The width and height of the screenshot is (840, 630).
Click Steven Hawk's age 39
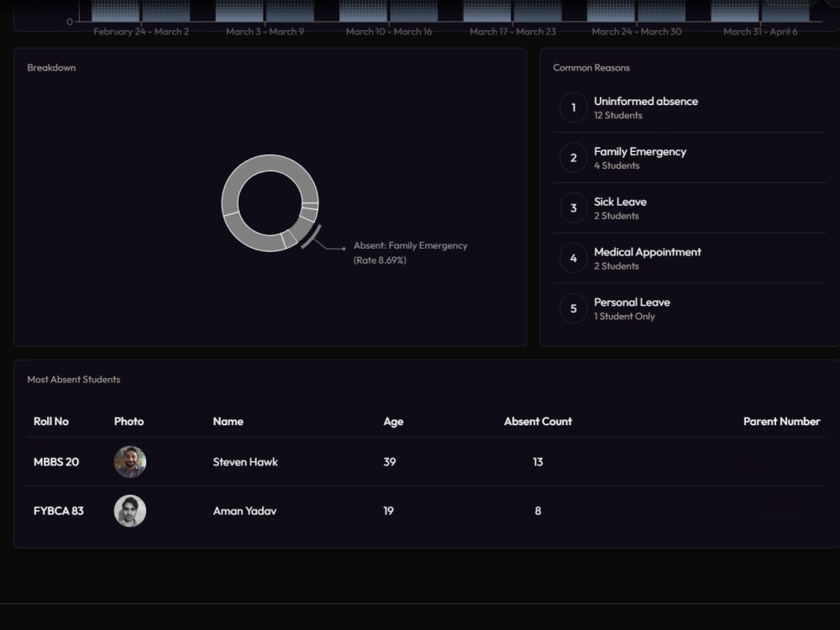390,462
